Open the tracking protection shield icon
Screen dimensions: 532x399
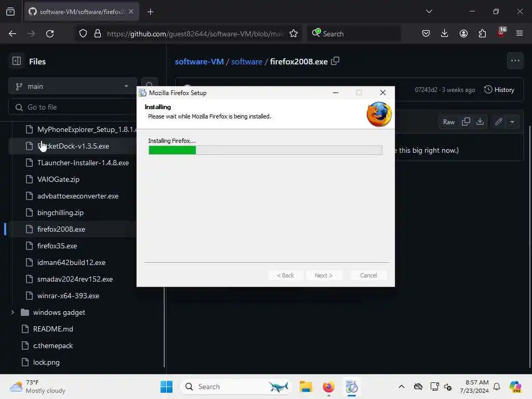pos(83,34)
